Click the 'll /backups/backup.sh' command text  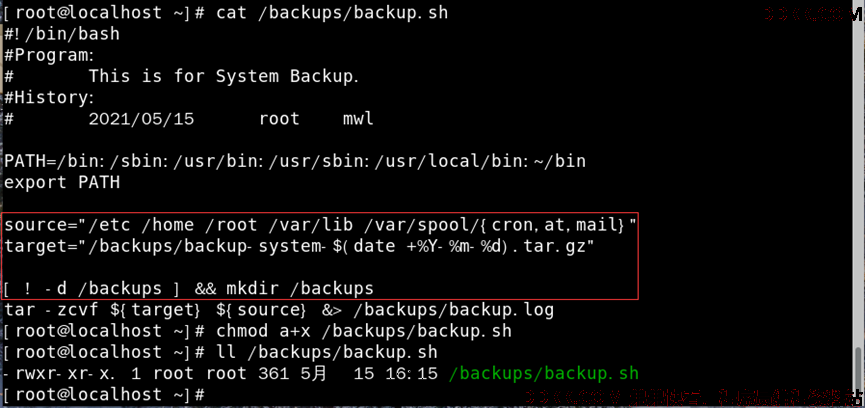(x=327, y=352)
